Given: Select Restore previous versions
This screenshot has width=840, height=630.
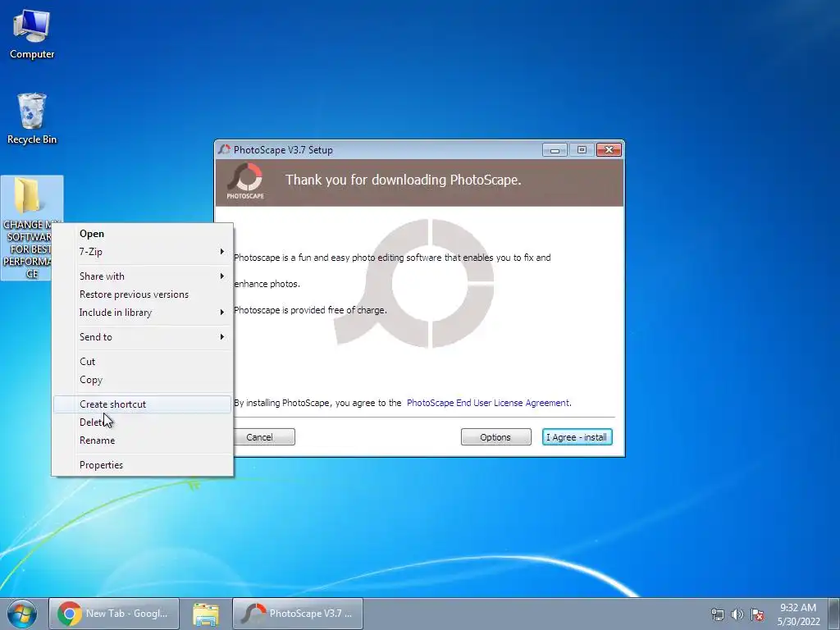Looking at the screenshot, I should 143,294.
